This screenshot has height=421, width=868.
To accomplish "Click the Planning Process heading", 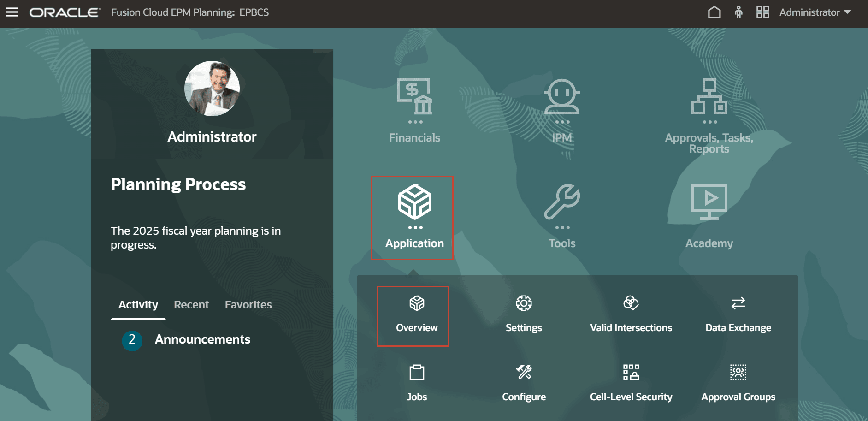I will [x=178, y=184].
